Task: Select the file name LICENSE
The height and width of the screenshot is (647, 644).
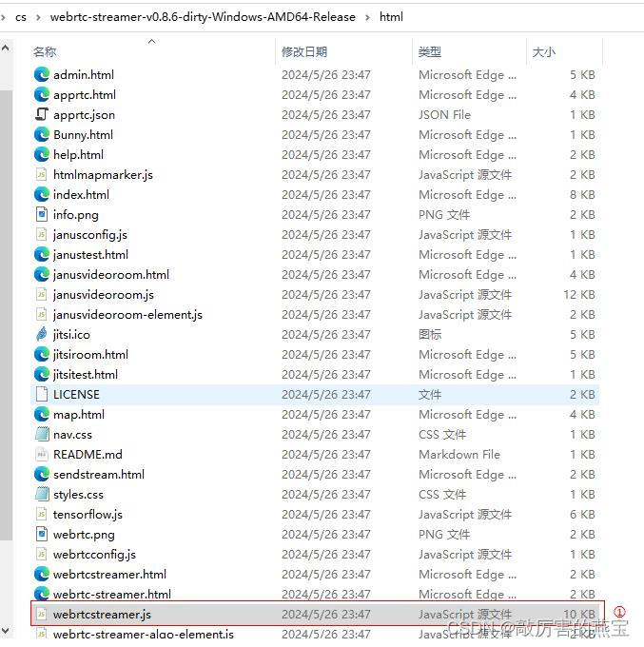Action: click(76, 395)
